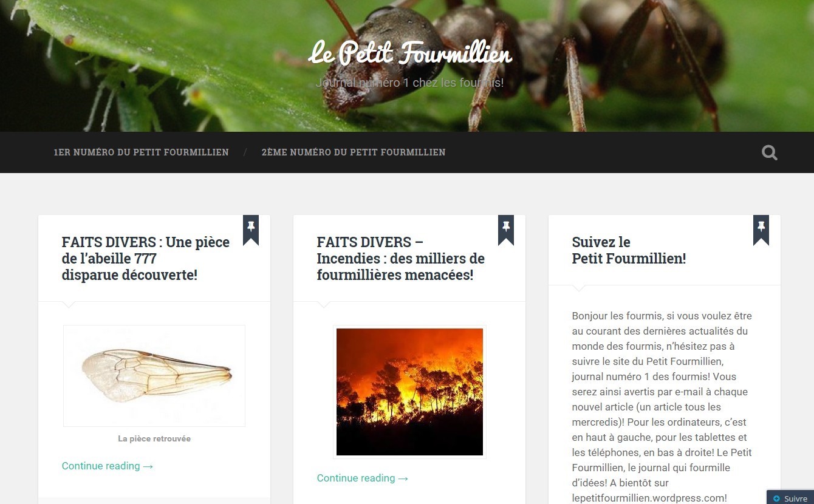
Task: Open the Suivez le Petit Fourmillien title
Action: coord(629,250)
